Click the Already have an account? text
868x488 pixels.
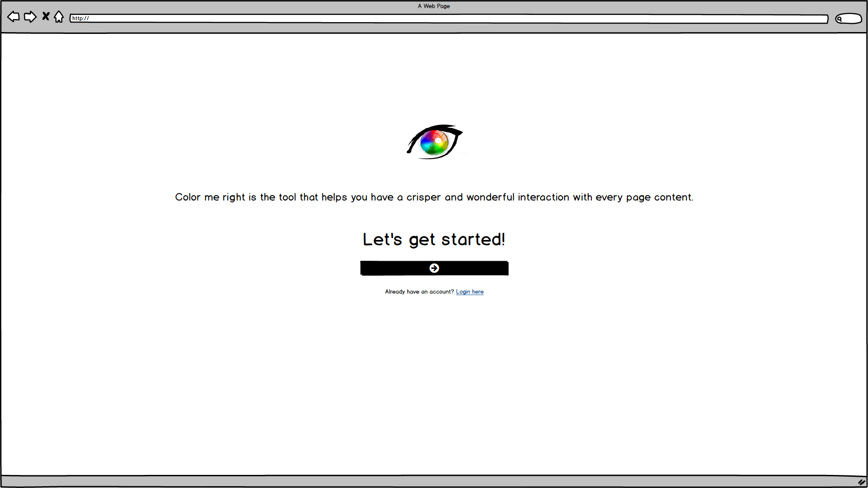tap(419, 292)
